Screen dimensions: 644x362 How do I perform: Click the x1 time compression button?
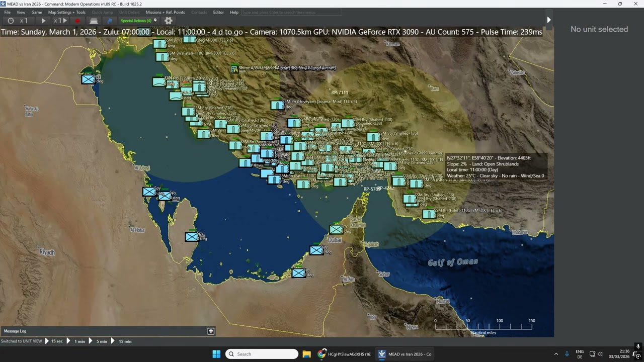pyautogui.click(x=24, y=21)
